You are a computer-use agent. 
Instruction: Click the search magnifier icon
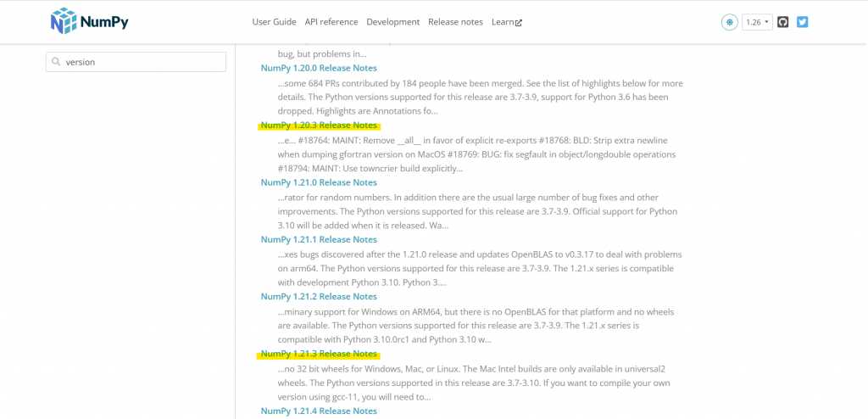click(x=56, y=62)
